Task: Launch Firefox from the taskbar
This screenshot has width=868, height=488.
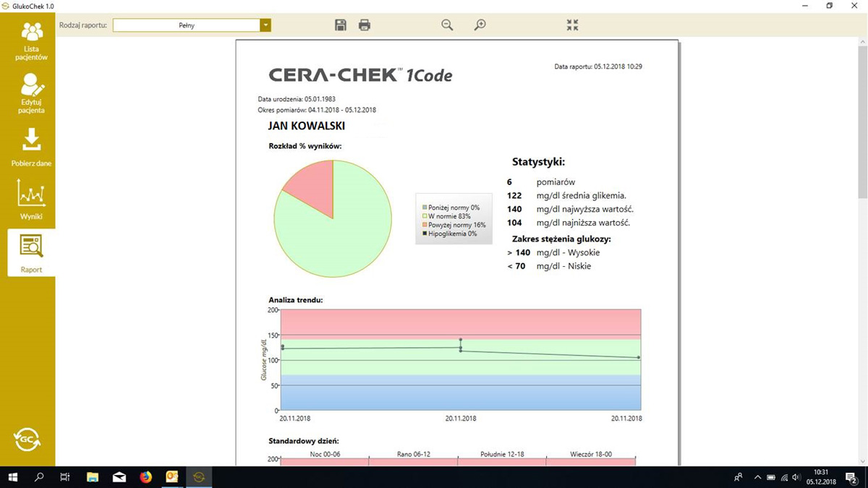Action: click(145, 477)
